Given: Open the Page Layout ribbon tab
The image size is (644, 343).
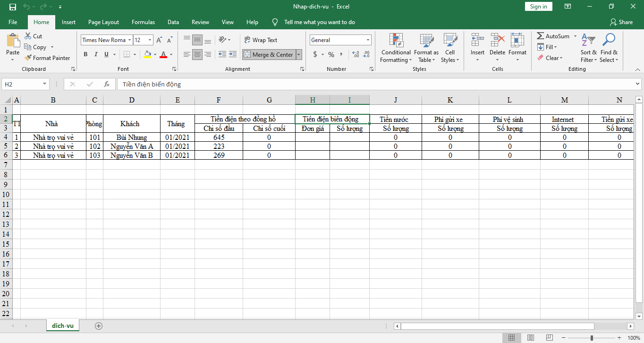Looking at the screenshot, I should click(103, 22).
